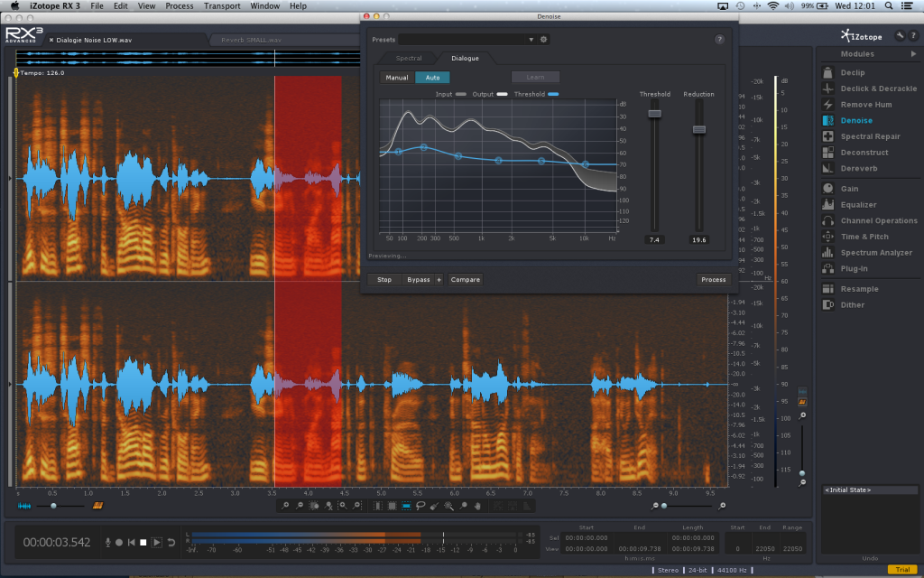The height and width of the screenshot is (578, 924).
Task: Open the Spectral Repair module
Action: tap(861, 136)
